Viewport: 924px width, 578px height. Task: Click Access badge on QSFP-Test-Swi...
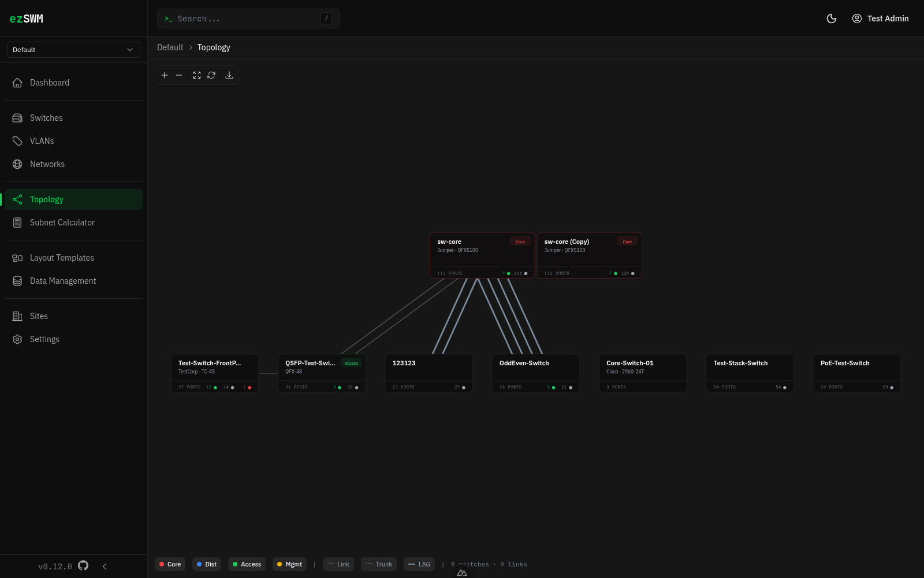(351, 363)
